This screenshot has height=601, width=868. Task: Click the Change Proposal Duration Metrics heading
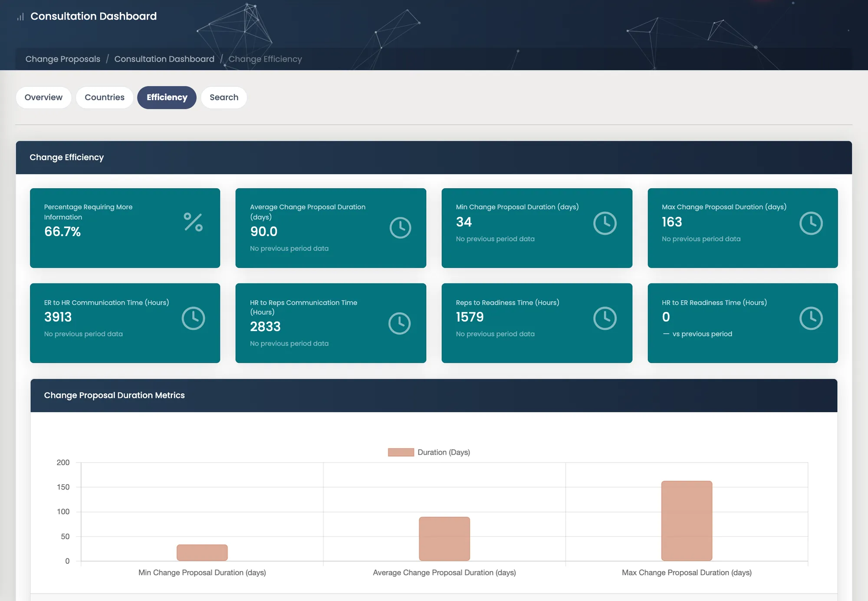click(114, 395)
